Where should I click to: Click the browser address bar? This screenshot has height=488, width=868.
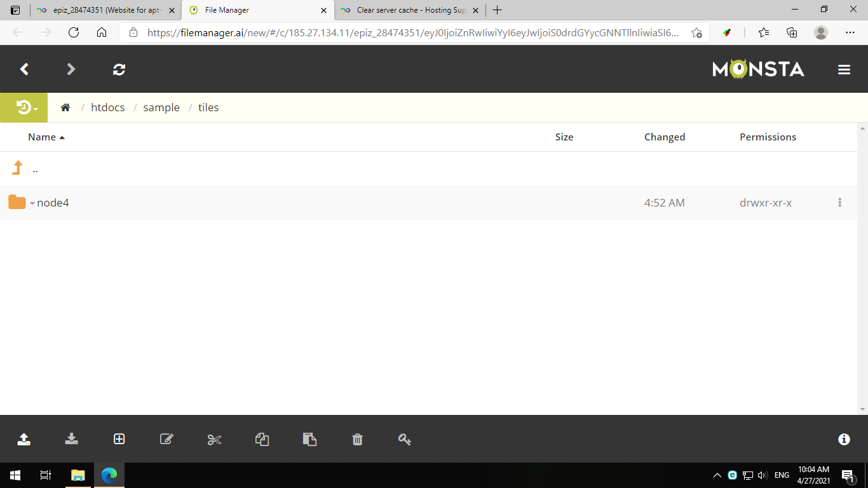(x=413, y=32)
